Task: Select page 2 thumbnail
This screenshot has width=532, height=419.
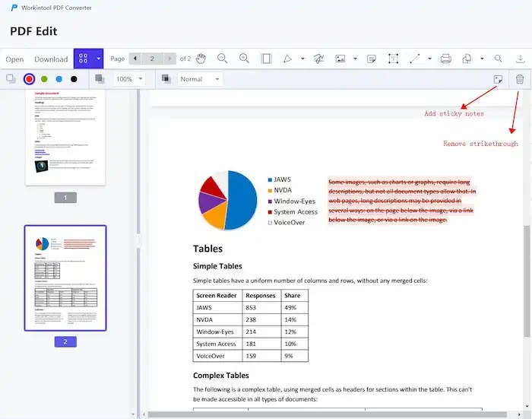Action: point(65,278)
